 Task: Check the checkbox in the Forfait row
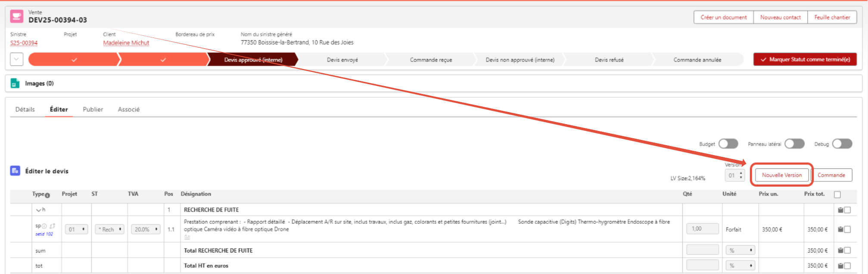tap(847, 229)
